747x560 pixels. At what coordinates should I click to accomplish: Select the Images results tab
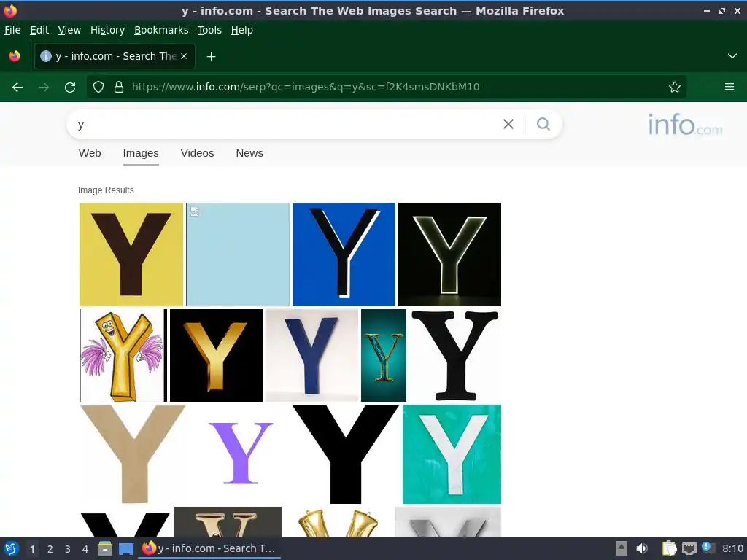(x=141, y=153)
